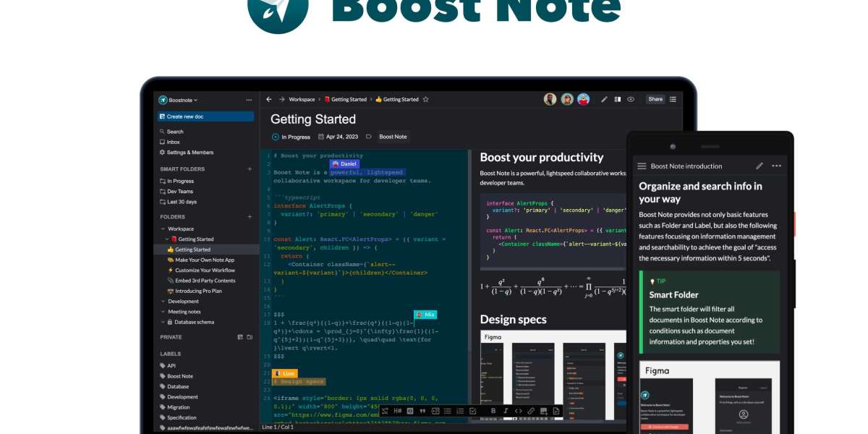Select the Development label
This screenshot has width=868, height=434.
pyautogui.click(x=178, y=397)
